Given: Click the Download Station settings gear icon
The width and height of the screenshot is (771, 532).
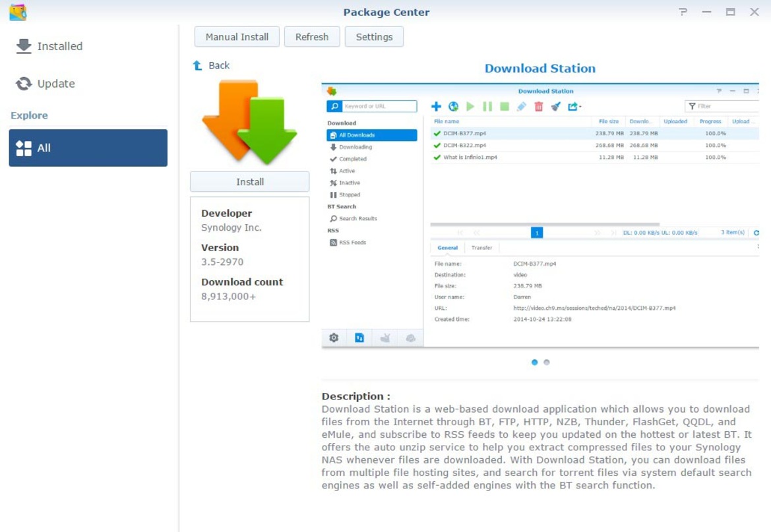Looking at the screenshot, I should (x=334, y=338).
